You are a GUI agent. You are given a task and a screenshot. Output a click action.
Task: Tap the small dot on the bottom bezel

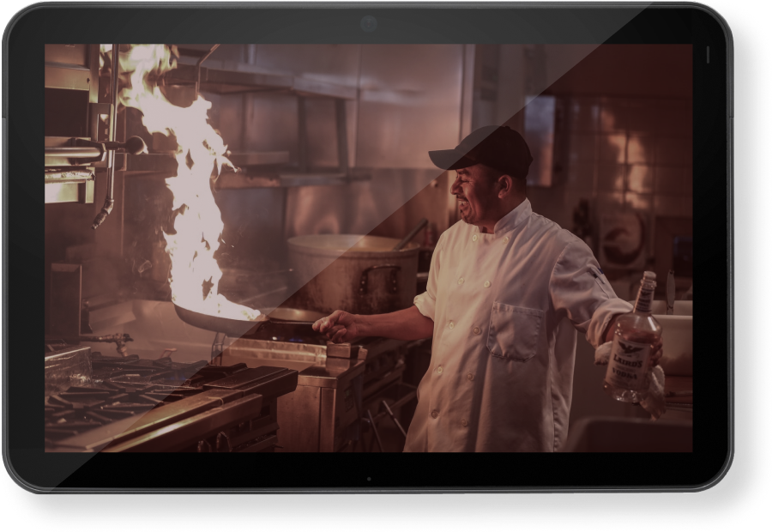[x=369, y=479]
